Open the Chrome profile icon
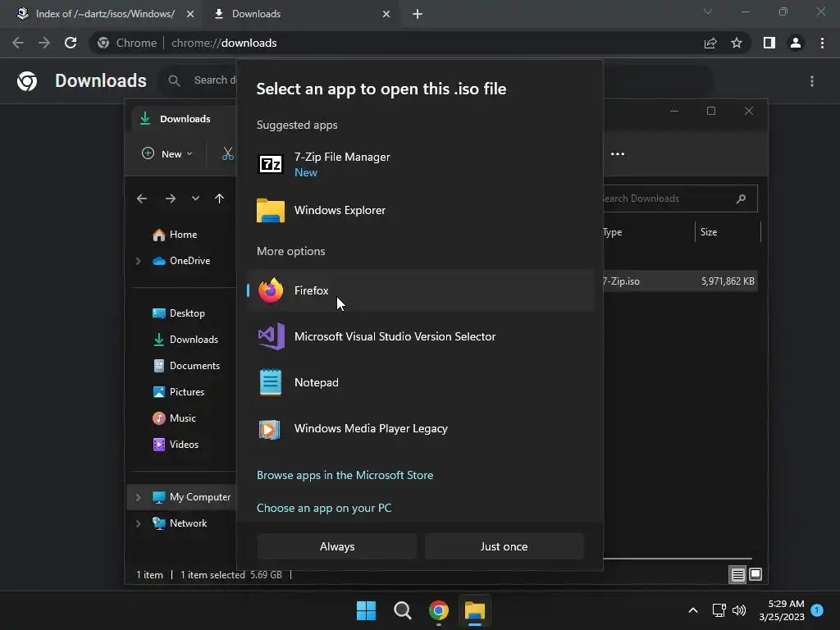 click(x=796, y=43)
